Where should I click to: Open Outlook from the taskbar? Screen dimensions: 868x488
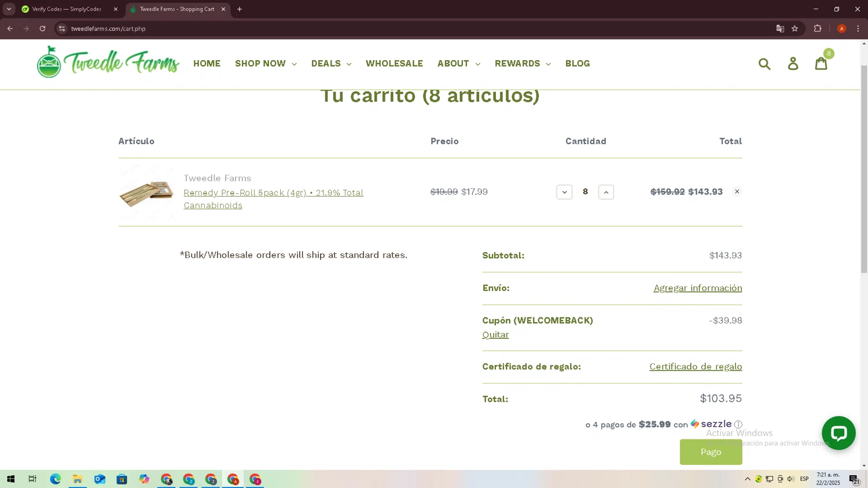(x=100, y=479)
